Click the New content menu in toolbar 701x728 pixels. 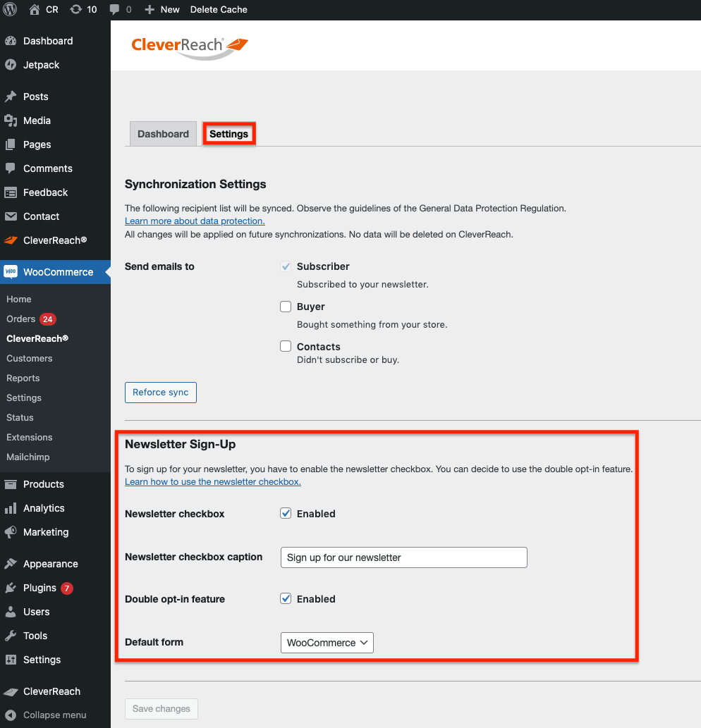click(161, 10)
